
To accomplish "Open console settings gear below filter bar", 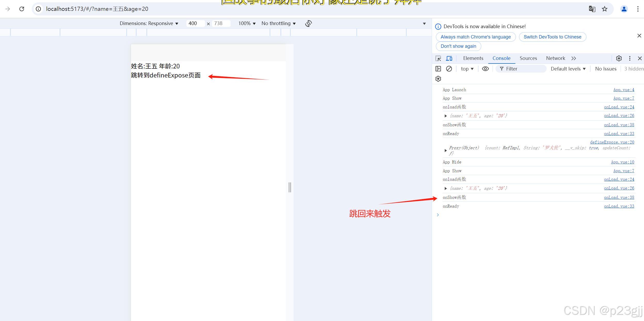I will tap(438, 79).
